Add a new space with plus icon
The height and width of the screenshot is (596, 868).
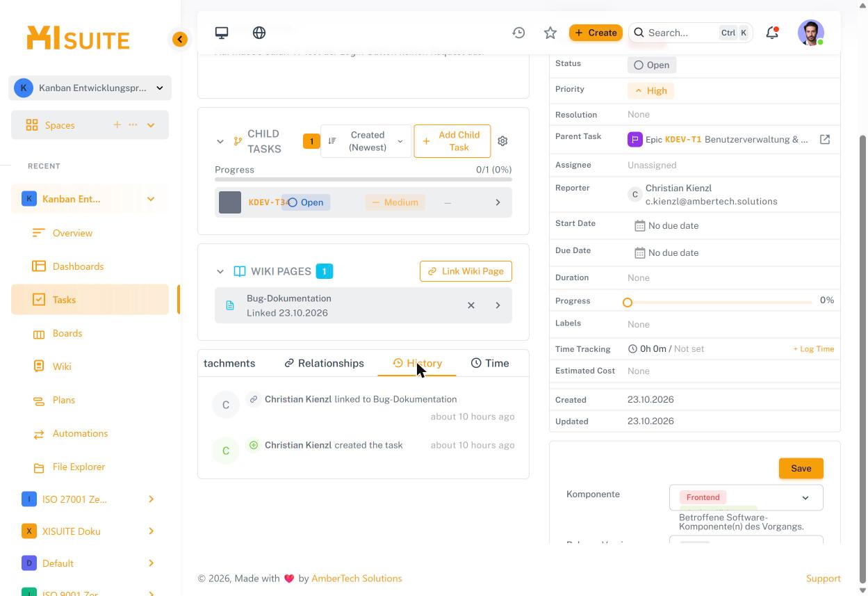[117, 124]
